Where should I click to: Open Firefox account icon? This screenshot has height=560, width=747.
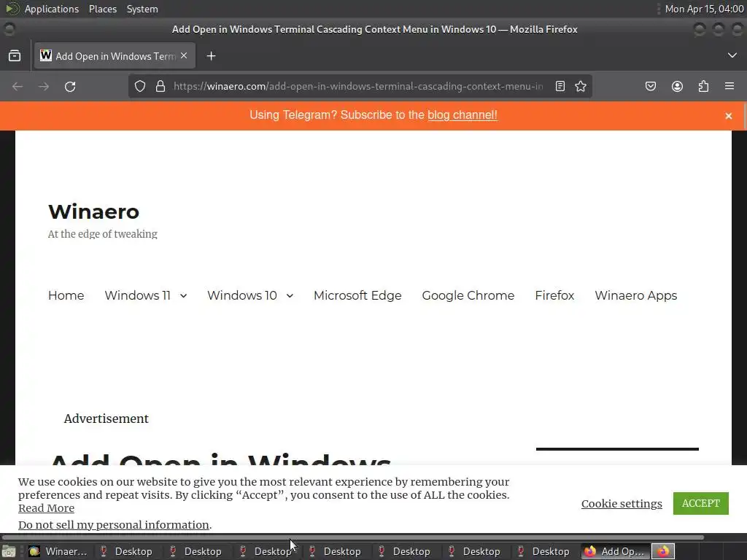(677, 86)
